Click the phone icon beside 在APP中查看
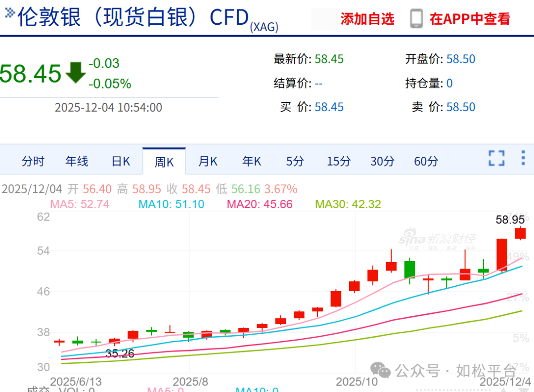Viewport: 534px width, 392px height. click(x=416, y=19)
